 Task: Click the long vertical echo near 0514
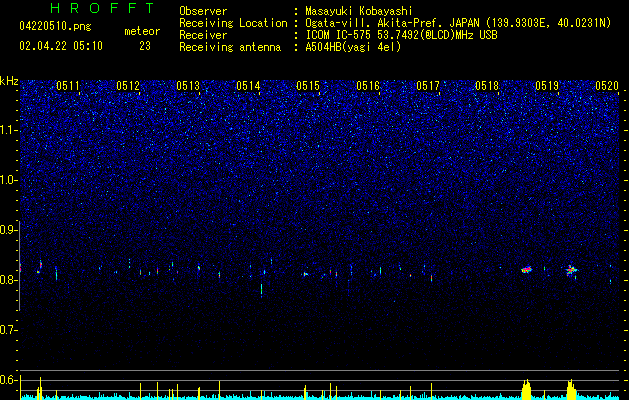coord(262,290)
